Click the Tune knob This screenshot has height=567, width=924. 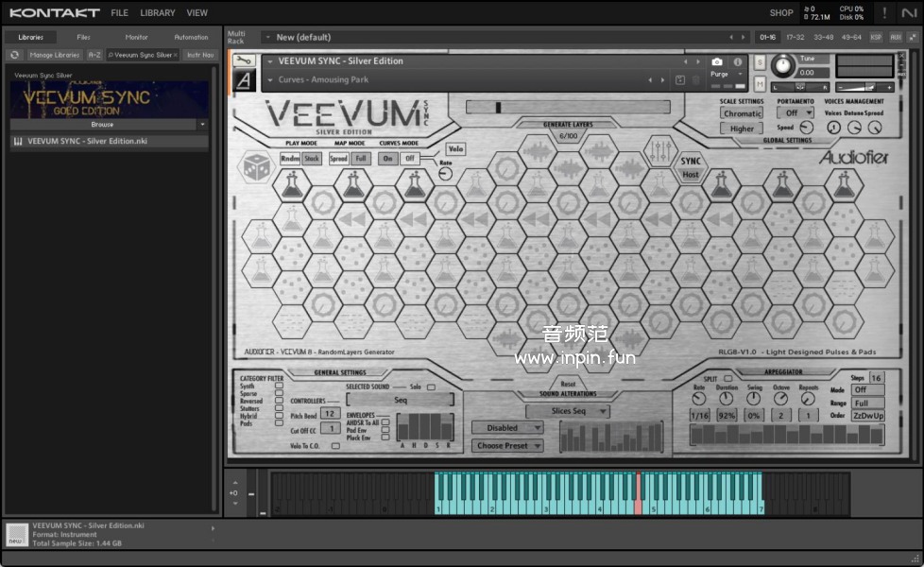tap(782, 65)
